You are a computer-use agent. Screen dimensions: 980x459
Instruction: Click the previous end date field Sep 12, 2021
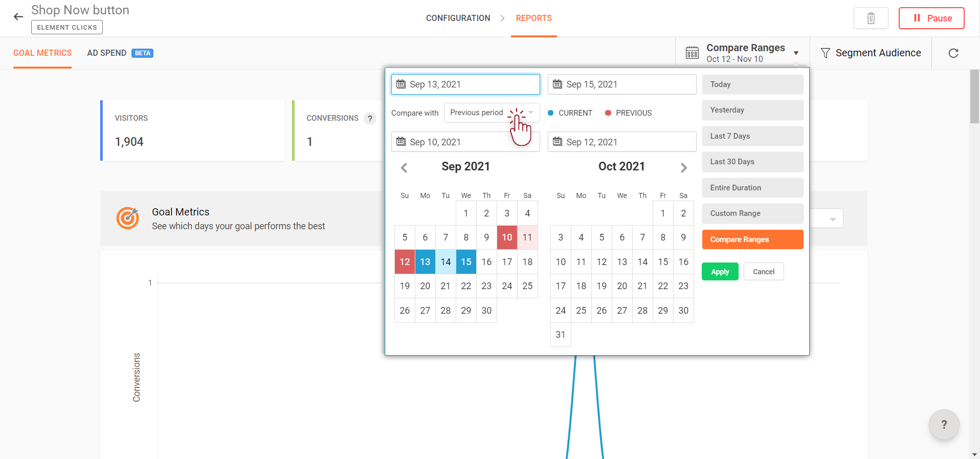[622, 142]
